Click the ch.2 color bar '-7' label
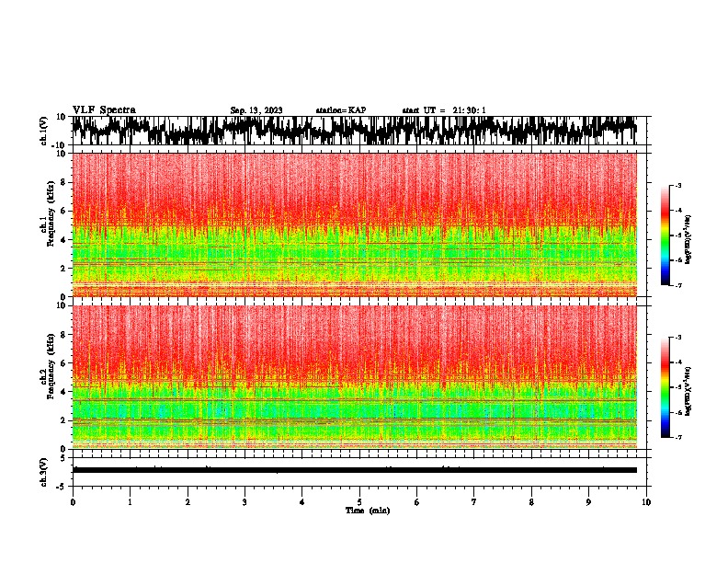The width and height of the screenshot is (728, 563). [x=678, y=438]
